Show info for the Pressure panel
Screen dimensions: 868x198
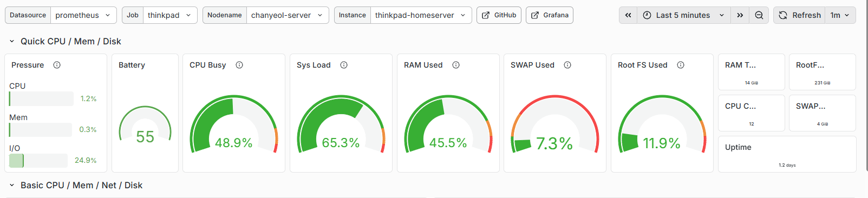pos(57,65)
